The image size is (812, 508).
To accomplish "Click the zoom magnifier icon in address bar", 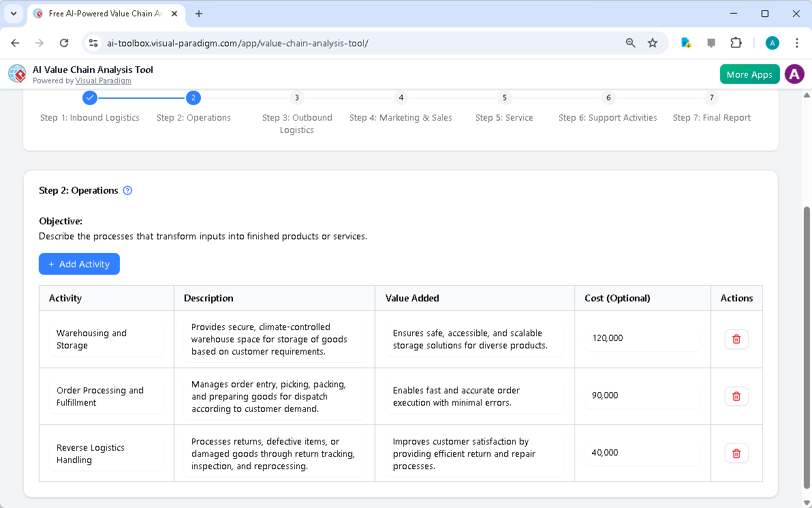I will [630, 42].
